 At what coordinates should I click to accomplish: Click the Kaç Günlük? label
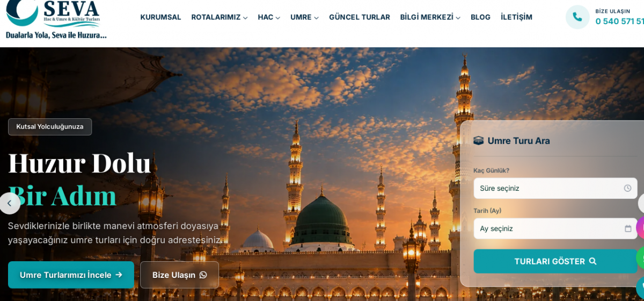click(x=491, y=170)
